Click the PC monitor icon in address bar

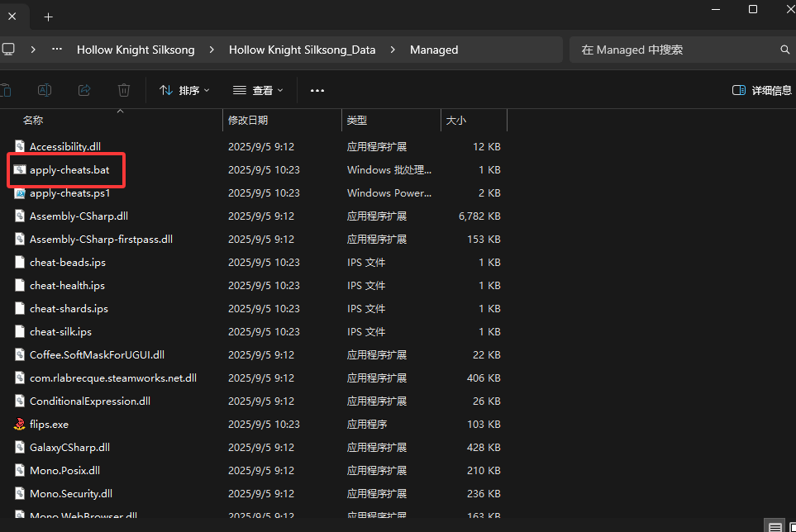pyautogui.click(x=8, y=50)
